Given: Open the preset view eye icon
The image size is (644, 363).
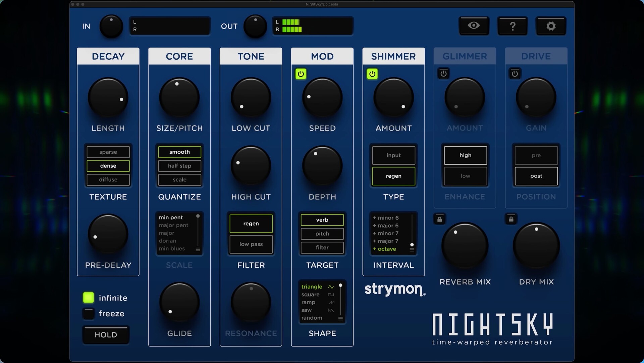Looking at the screenshot, I should coord(474,26).
